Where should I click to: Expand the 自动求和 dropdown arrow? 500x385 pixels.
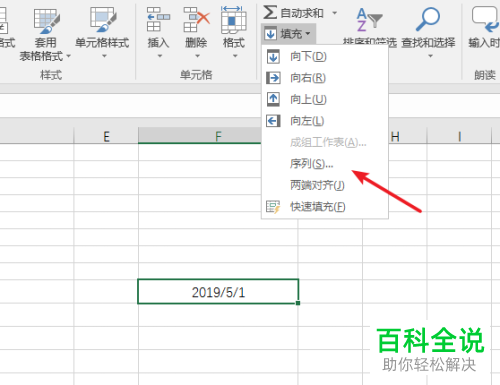(x=335, y=13)
